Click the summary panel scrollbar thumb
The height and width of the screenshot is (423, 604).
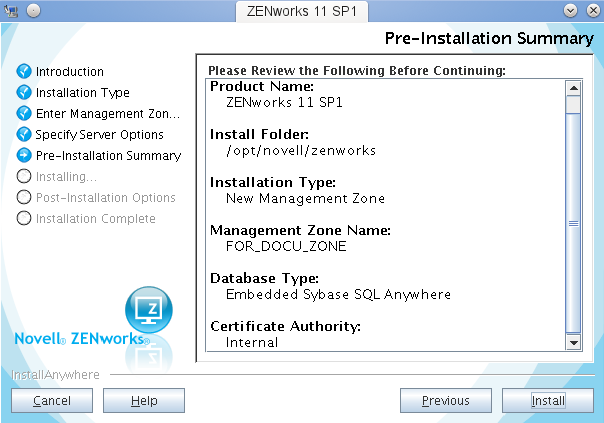(x=573, y=223)
